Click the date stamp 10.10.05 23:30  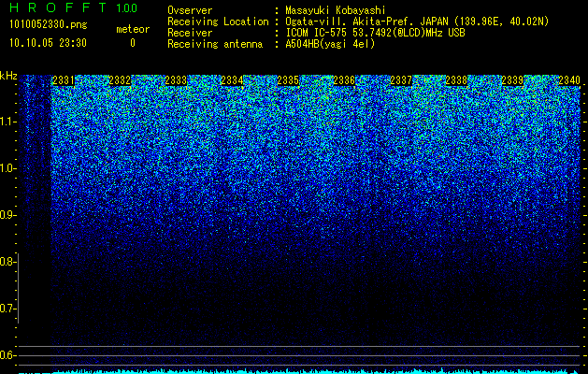[48, 43]
